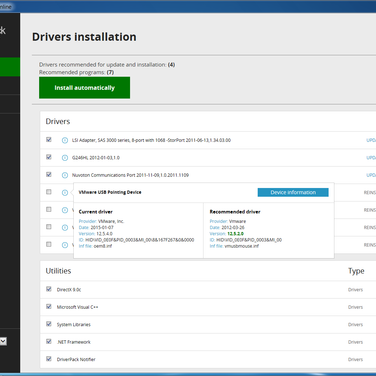Click the Drivers installation heading
This screenshot has width=376, height=376.
click(x=84, y=37)
